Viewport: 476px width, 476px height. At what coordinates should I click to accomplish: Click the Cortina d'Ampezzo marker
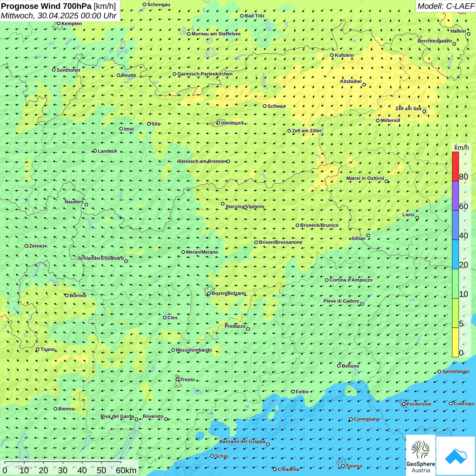pyautogui.click(x=327, y=280)
